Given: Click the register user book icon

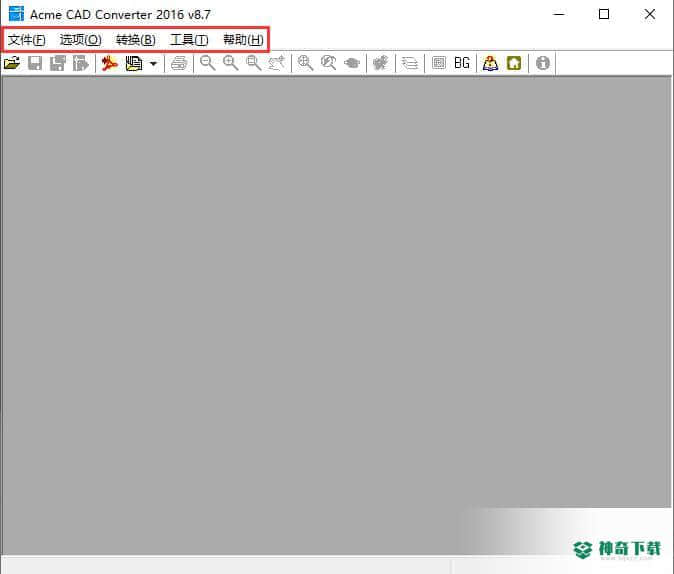Looking at the screenshot, I should click(490, 63).
